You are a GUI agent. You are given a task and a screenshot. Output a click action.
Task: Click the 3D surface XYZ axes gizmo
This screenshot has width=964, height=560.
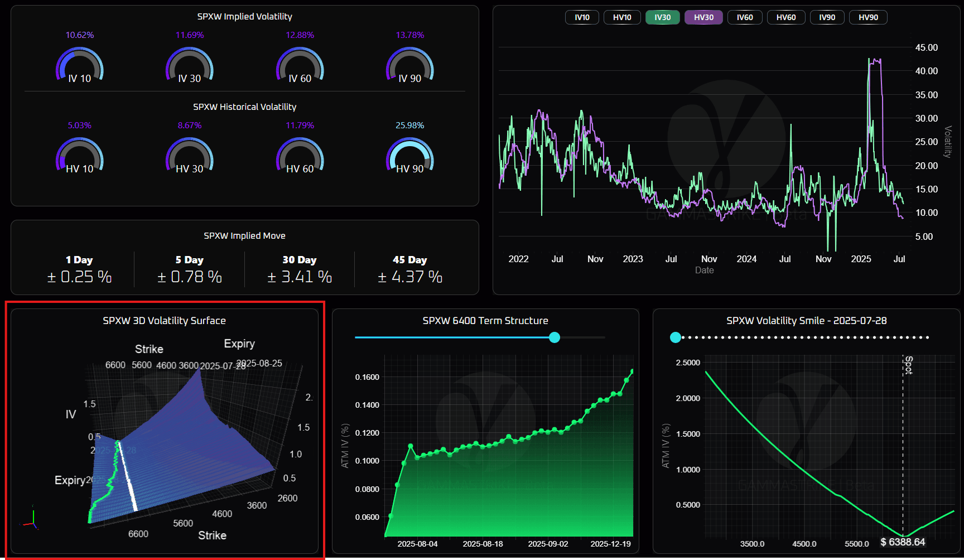click(x=31, y=519)
